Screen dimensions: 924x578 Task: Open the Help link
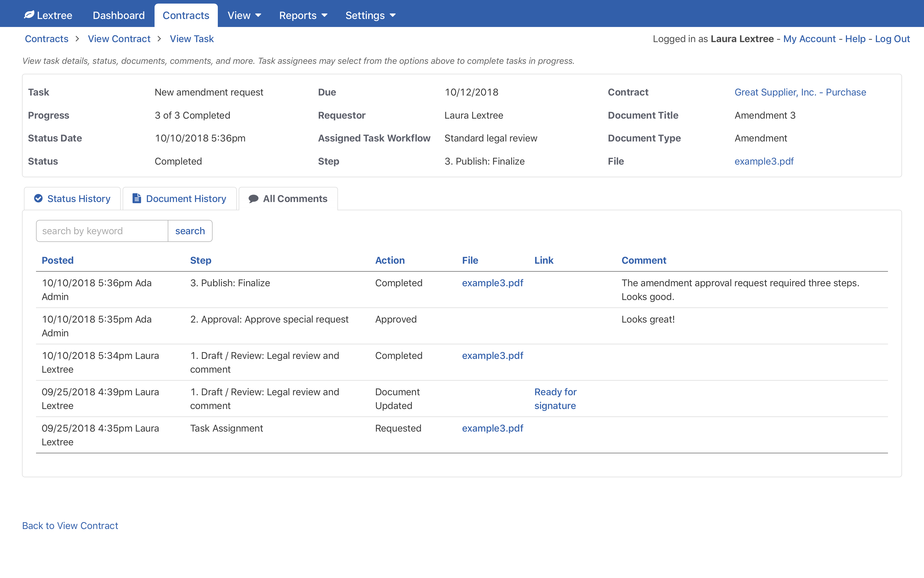[x=855, y=39]
